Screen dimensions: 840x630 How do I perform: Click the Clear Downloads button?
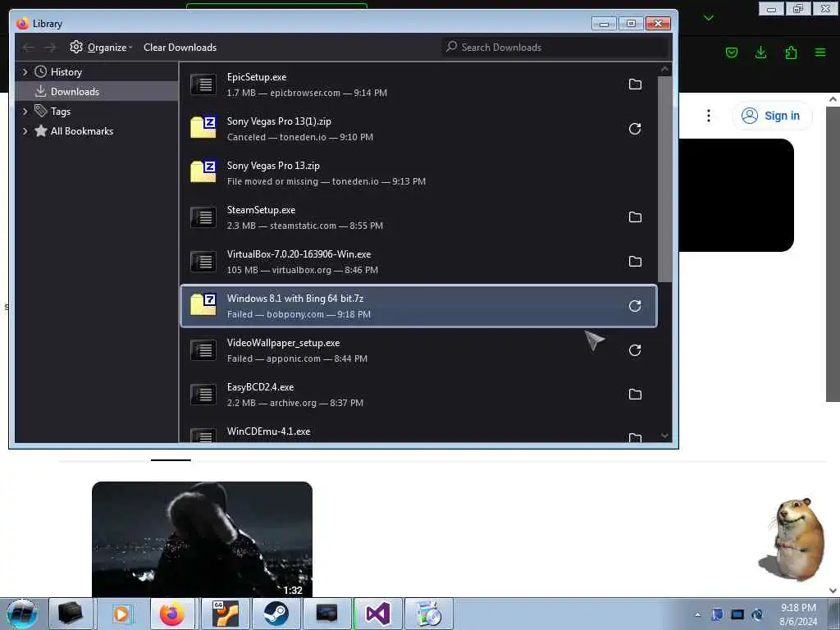click(180, 48)
